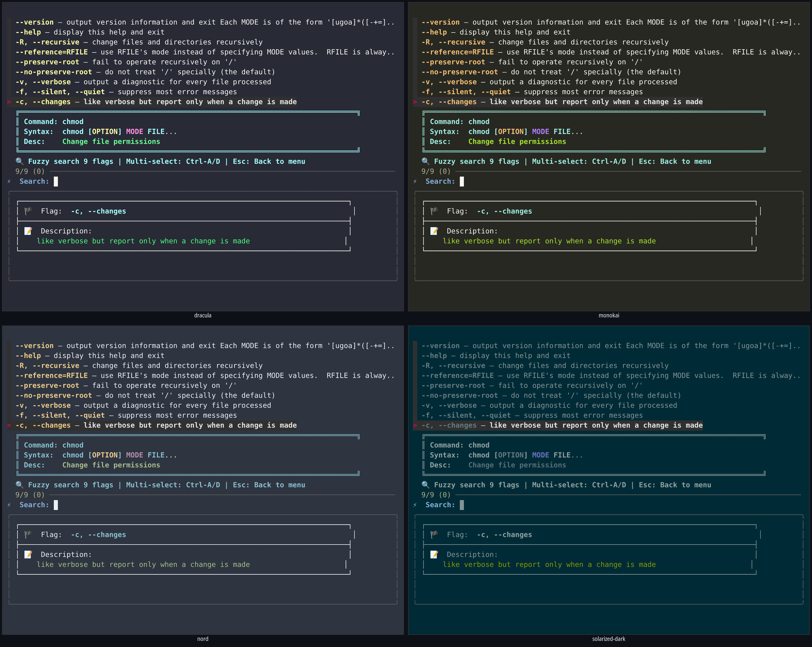The image size is (812, 647).
Task: Select the --help row in monokai list
Action: click(496, 32)
